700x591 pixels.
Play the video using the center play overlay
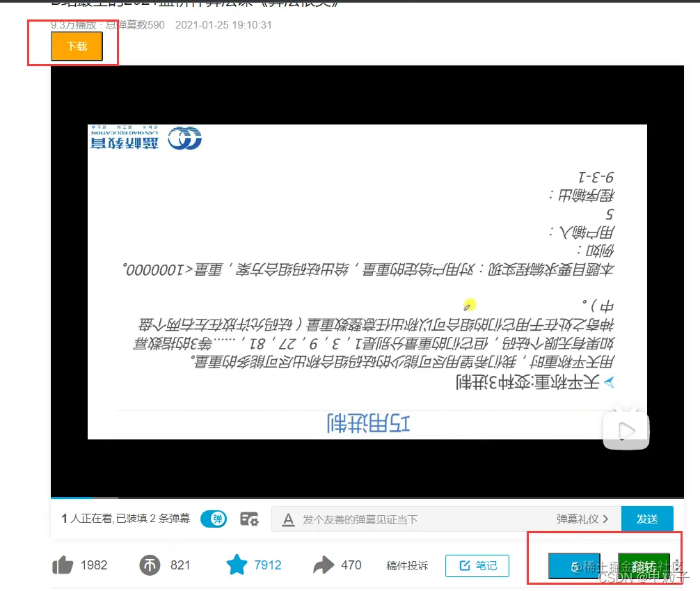pos(625,430)
